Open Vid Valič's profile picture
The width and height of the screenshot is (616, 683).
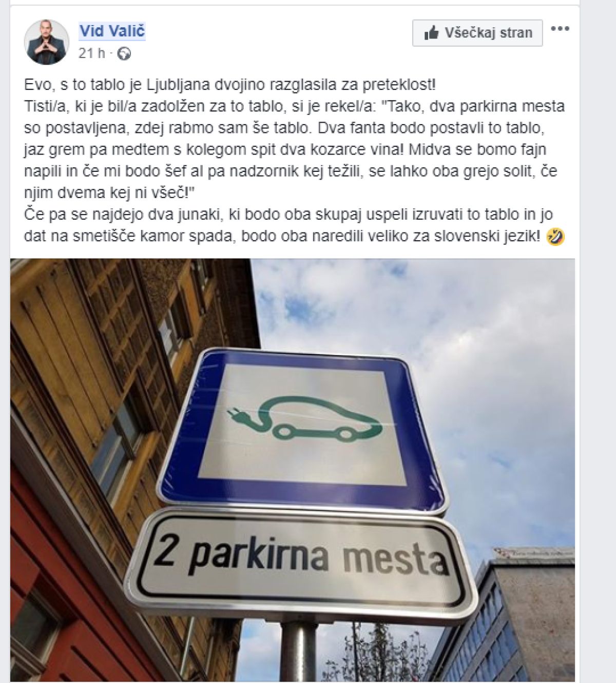click(x=46, y=42)
